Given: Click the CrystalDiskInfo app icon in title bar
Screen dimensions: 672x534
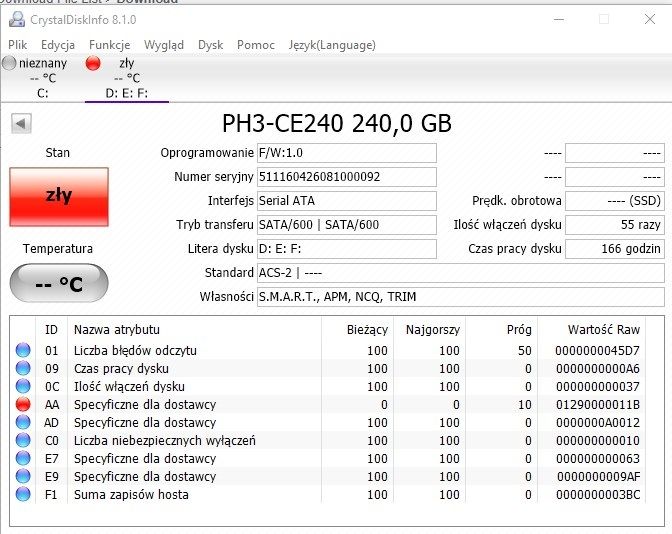Looking at the screenshot, I should [x=17, y=20].
